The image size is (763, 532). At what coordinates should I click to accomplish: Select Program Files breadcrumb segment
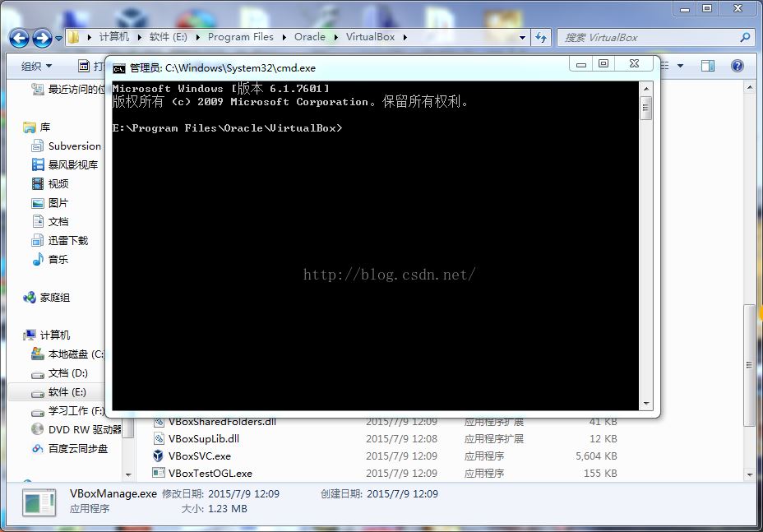coord(240,37)
